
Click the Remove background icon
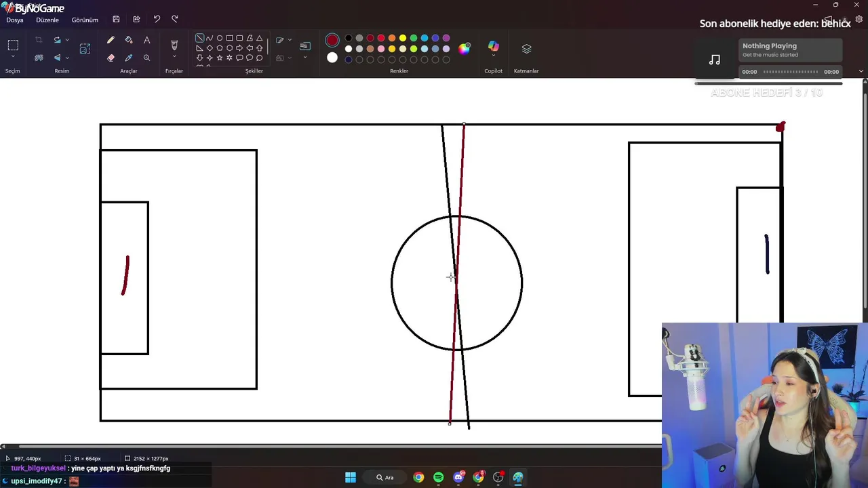(39, 58)
